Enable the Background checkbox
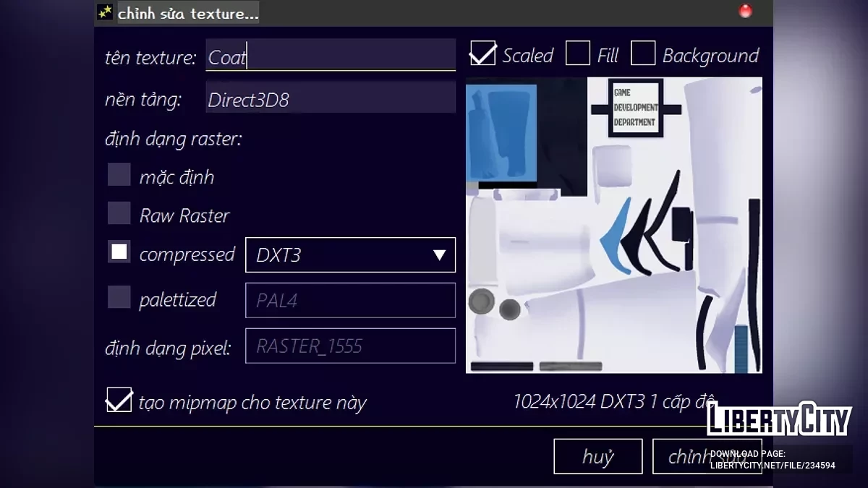 (x=643, y=53)
